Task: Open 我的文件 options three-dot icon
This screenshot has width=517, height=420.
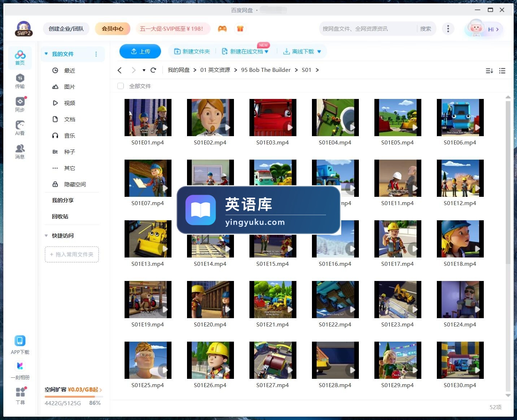Action: [x=96, y=54]
